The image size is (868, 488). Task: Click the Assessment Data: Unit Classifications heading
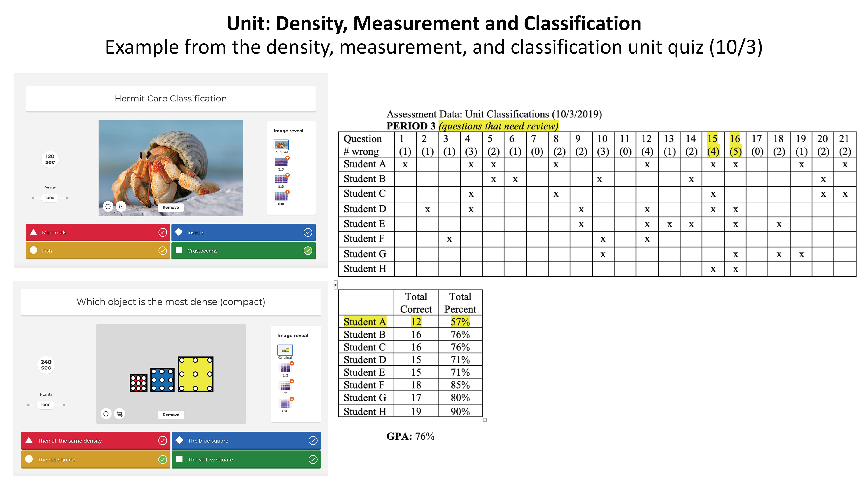[494, 114]
